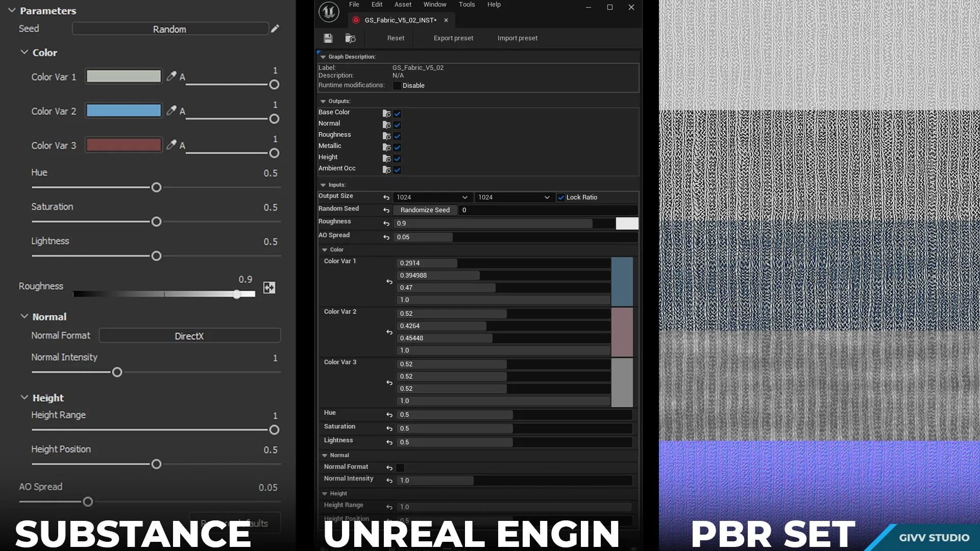
Task: Click Import preset
Action: coord(518,38)
